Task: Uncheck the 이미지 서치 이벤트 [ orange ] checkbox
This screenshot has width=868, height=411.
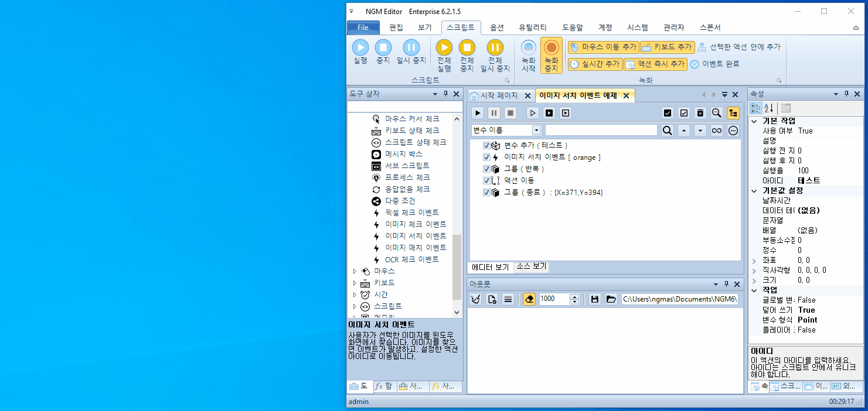Action: (x=486, y=157)
